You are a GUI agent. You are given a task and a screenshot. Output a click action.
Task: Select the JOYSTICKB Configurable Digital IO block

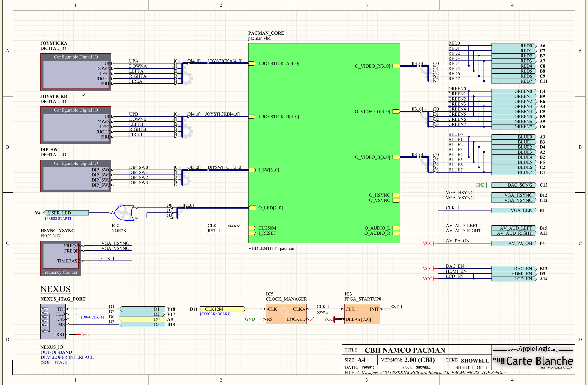pos(76,125)
